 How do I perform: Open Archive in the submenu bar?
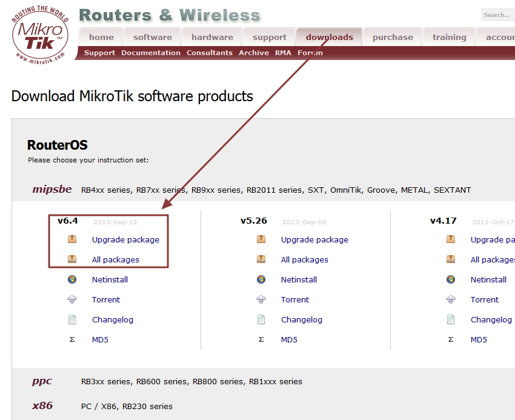253,53
